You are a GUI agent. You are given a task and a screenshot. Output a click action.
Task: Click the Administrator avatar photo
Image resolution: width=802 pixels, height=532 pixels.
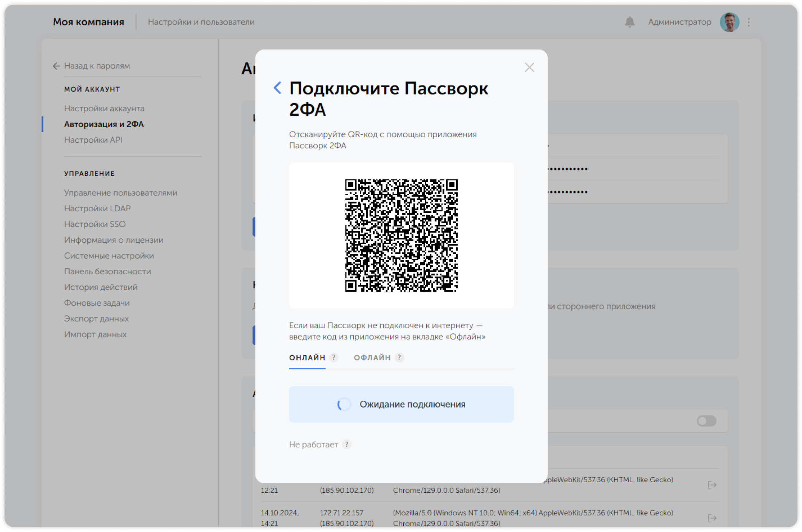(730, 22)
